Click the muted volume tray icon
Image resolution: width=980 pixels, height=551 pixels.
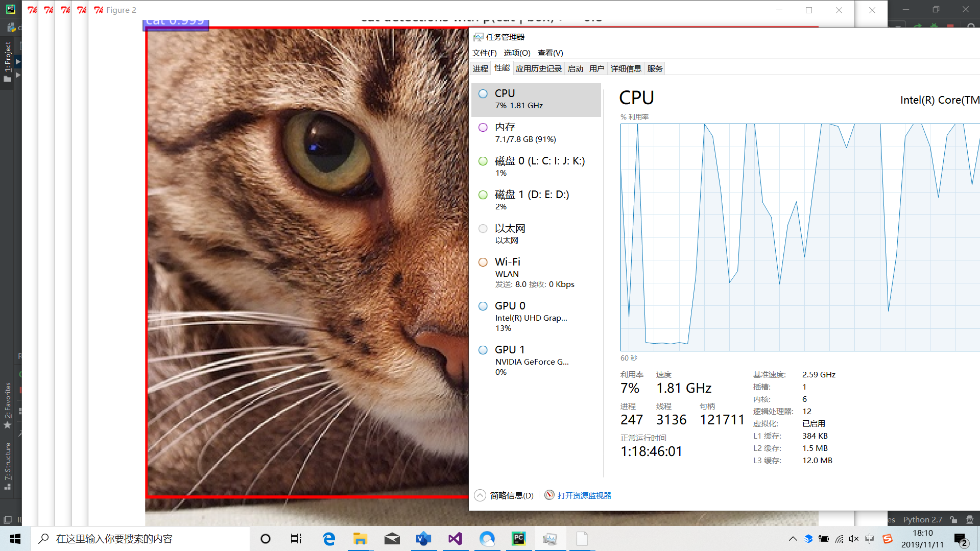(854, 539)
